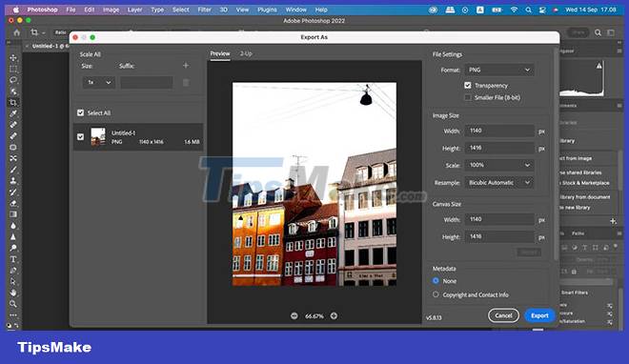Select the Brush tool
The height and width of the screenshot is (364, 629).
(13, 170)
